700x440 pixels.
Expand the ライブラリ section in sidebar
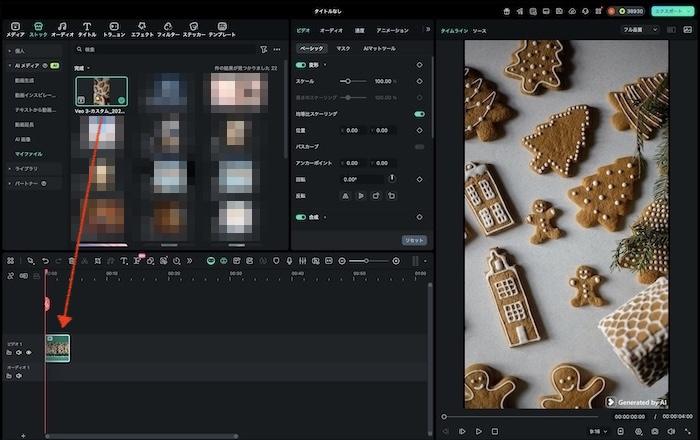coord(26,169)
